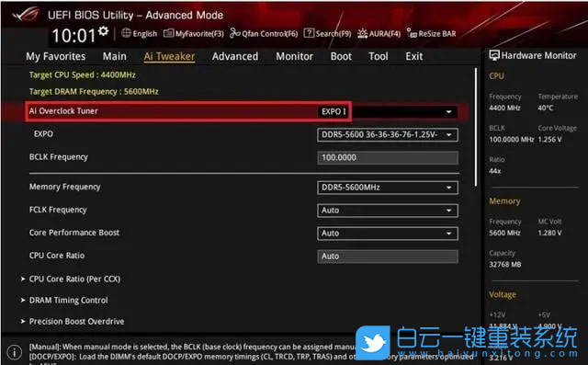The width and height of the screenshot is (588, 365).
Task: Click the Core Performance Boost label
Action: click(x=74, y=233)
